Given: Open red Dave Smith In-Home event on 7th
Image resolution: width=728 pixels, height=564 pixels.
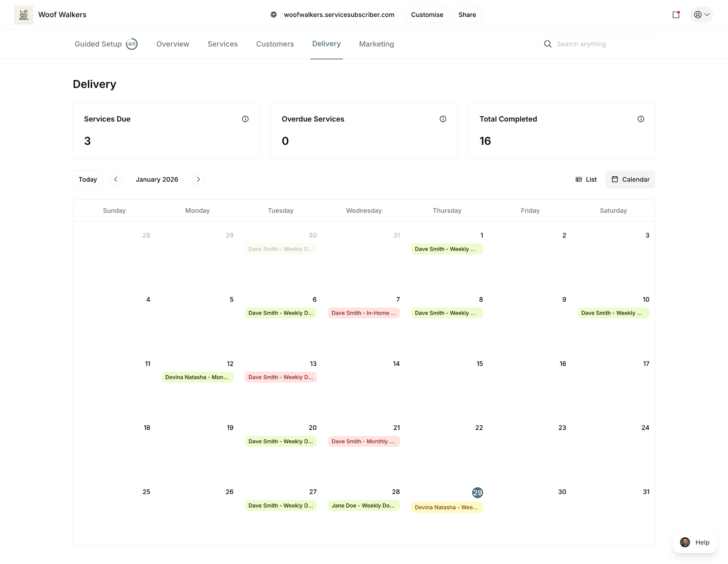Looking at the screenshot, I should [364, 313].
